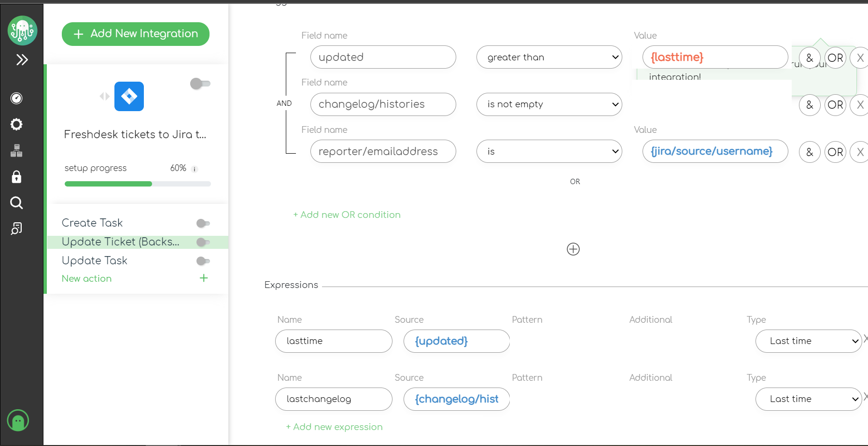Image resolution: width=868 pixels, height=446 pixels.
Task: Click the octopus app logo at top left
Action: tap(22, 30)
